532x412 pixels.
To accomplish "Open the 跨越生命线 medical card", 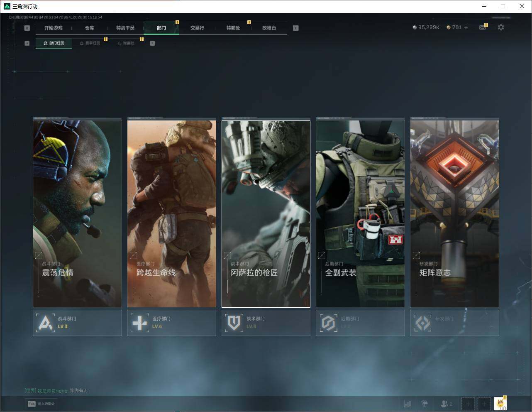I will (x=172, y=213).
